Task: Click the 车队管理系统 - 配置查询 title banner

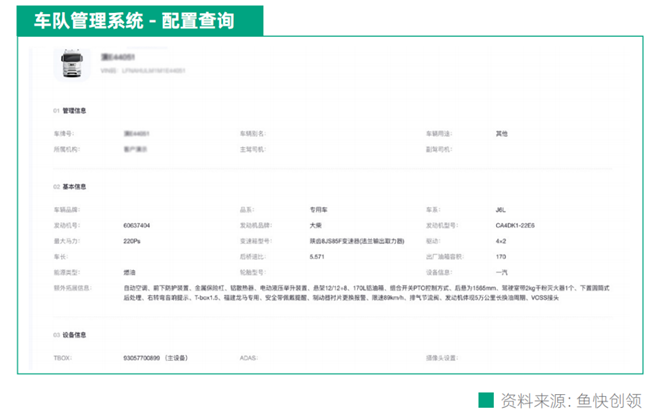Action: (135, 20)
